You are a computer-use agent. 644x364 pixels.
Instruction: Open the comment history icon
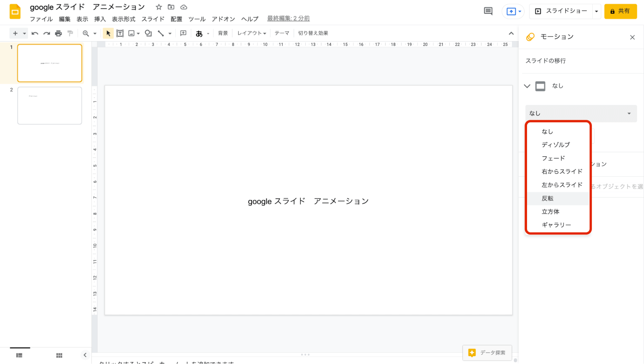[x=488, y=11]
